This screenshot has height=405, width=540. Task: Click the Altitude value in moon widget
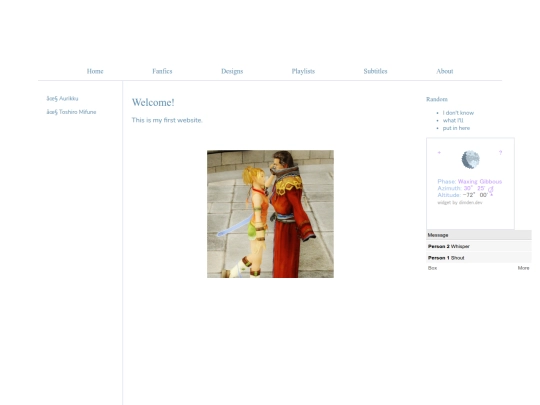pos(475,195)
